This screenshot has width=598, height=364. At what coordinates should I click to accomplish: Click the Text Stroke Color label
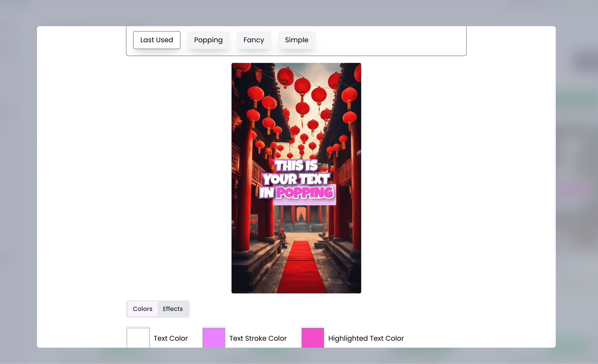click(x=258, y=338)
